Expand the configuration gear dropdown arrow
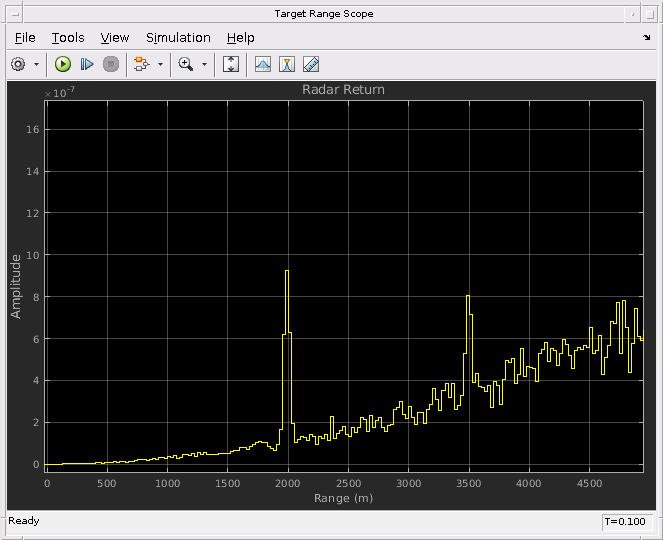The height and width of the screenshot is (540, 663). (x=36, y=64)
